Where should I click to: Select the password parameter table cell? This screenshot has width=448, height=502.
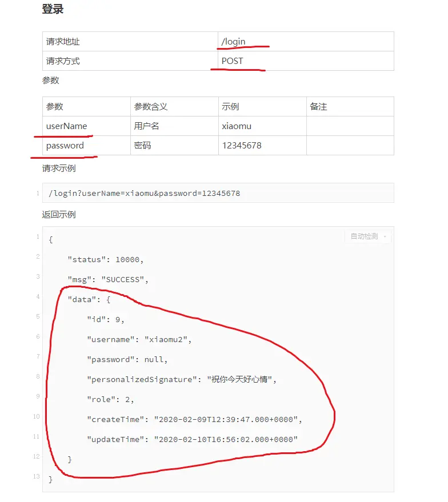point(86,146)
